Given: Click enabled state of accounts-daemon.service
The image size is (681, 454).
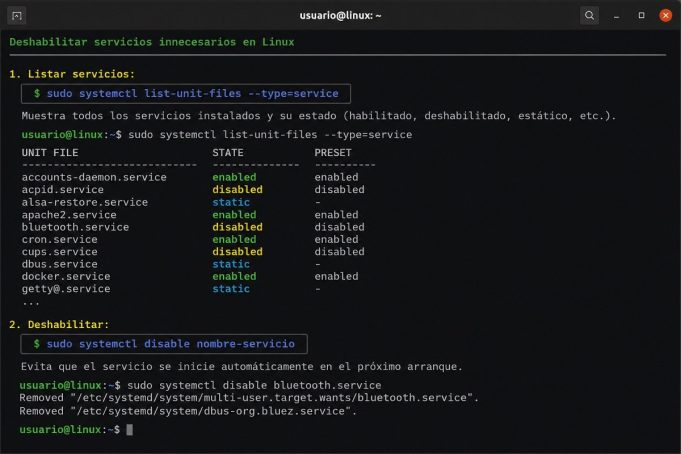Looking at the screenshot, I should (x=234, y=177).
